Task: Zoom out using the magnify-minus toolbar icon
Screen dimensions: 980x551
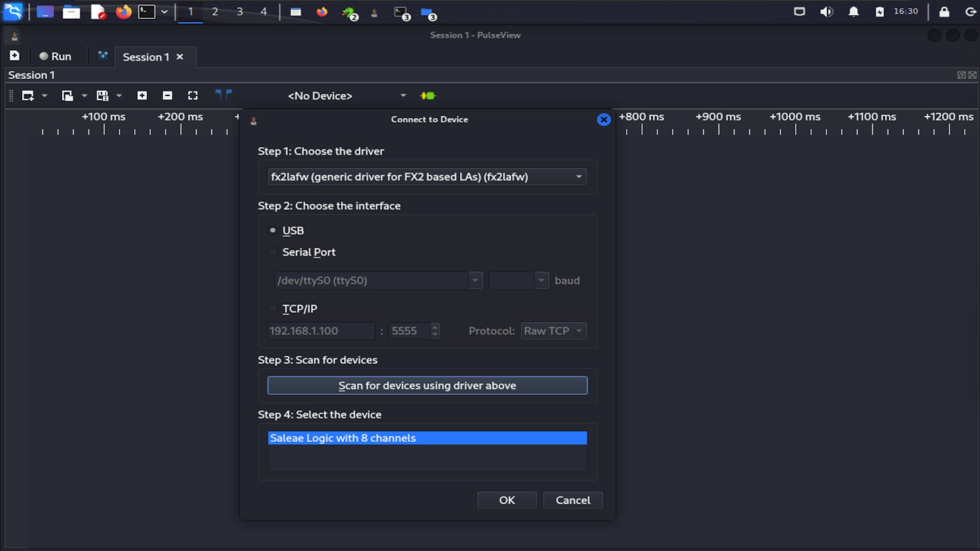Action: 167,96
